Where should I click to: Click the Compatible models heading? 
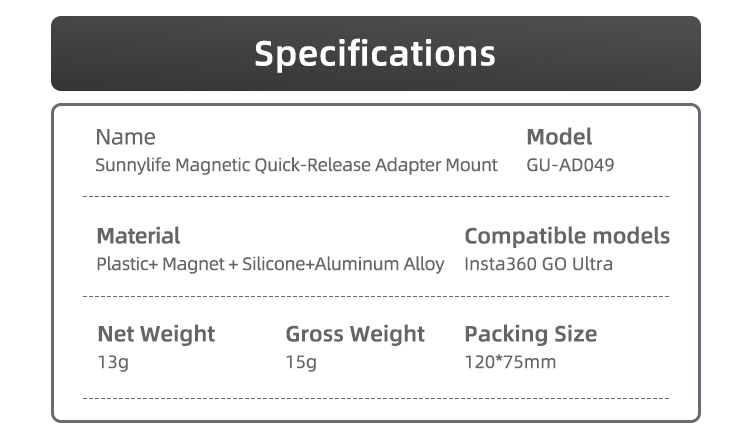pos(567,236)
